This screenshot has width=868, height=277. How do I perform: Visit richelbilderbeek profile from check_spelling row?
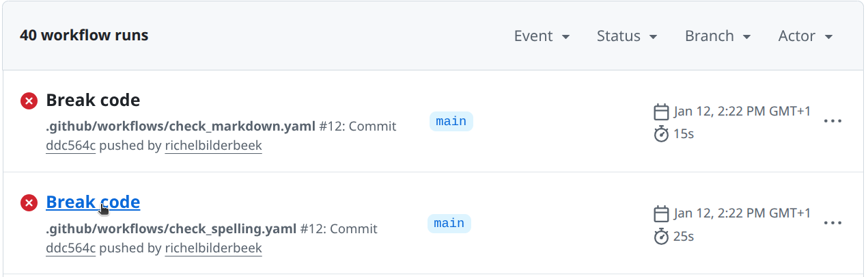pyautogui.click(x=213, y=248)
